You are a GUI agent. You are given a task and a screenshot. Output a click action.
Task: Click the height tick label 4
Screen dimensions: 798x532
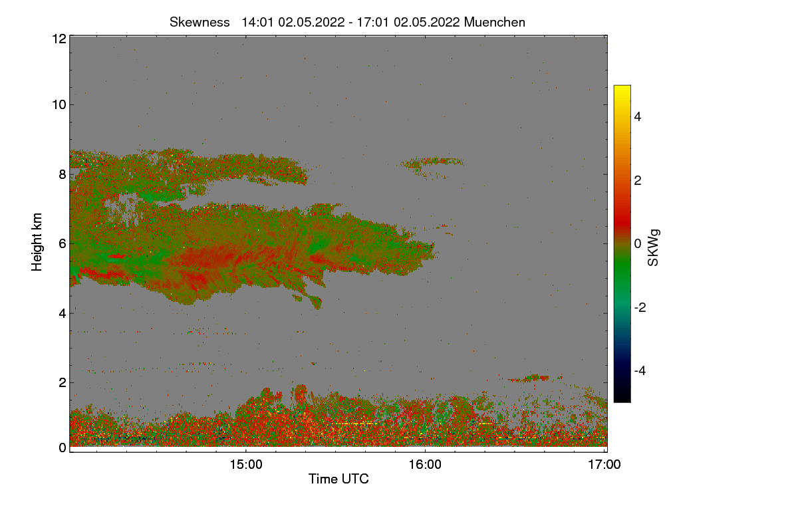coord(62,313)
